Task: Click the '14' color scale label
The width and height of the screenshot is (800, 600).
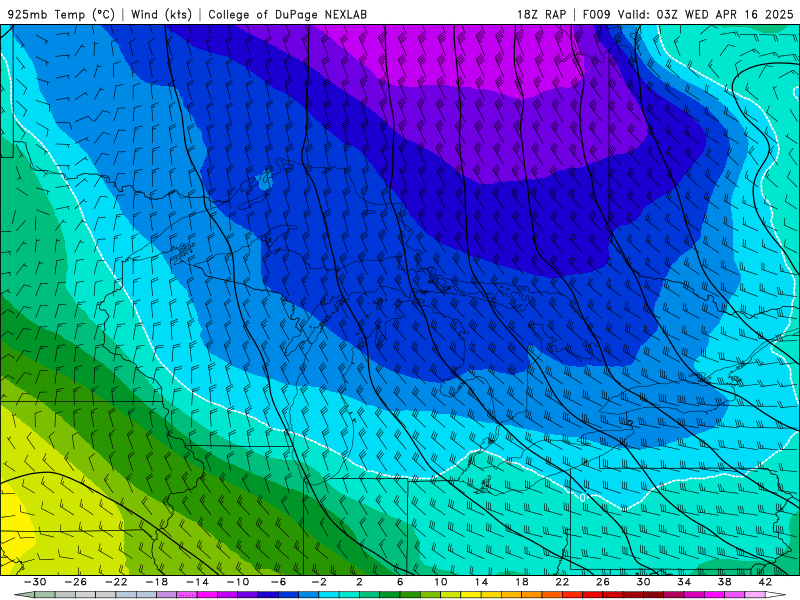Action: coord(481,582)
